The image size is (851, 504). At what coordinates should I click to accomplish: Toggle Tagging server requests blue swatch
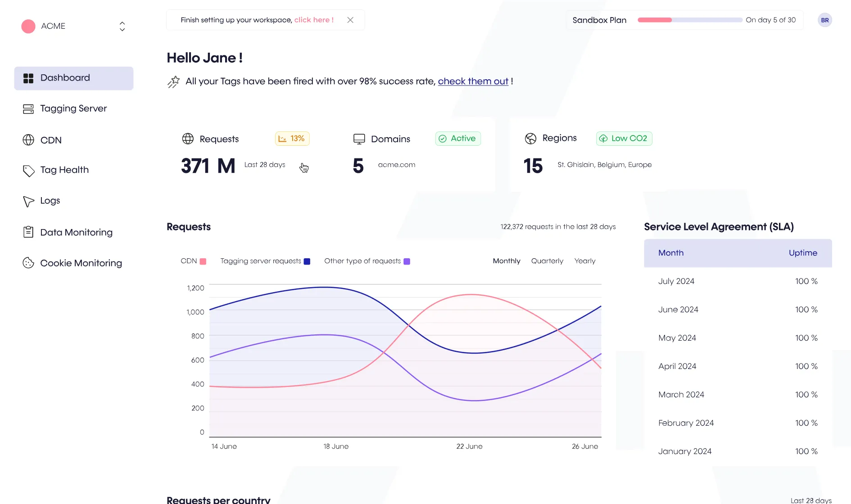tap(307, 261)
